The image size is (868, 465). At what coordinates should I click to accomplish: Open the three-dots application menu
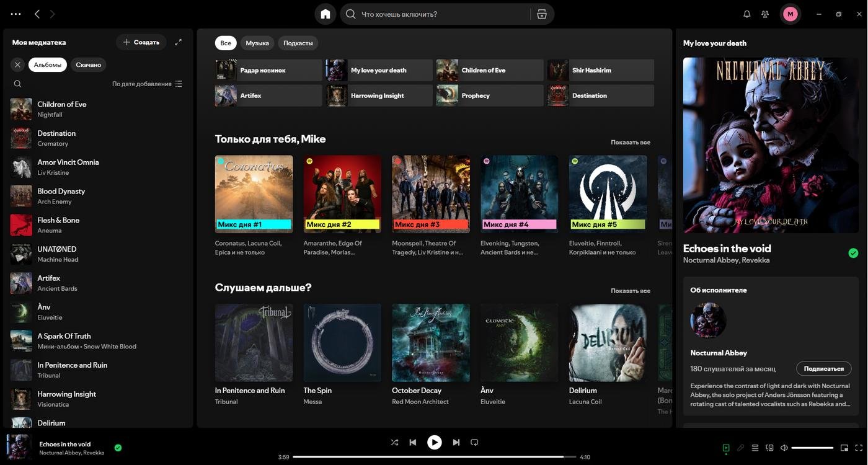coord(15,14)
